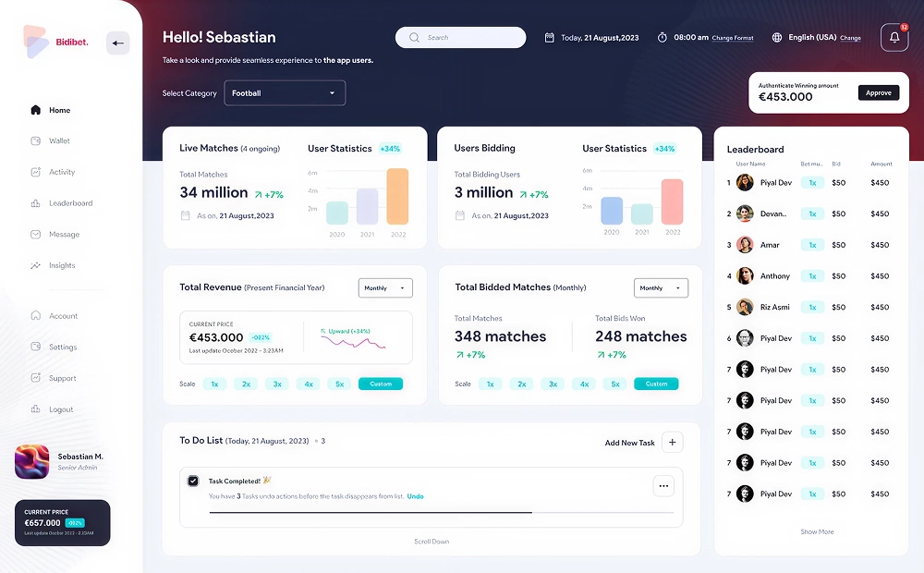Expand Monthly dropdown in Total Bidded Matches
924x573 pixels.
point(661,288)
